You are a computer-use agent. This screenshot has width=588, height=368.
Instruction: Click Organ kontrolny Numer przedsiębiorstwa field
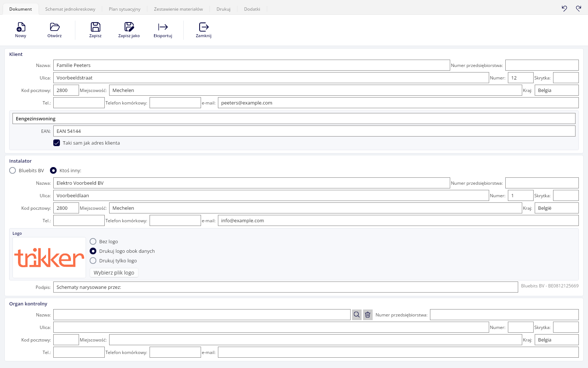(504, 315)
